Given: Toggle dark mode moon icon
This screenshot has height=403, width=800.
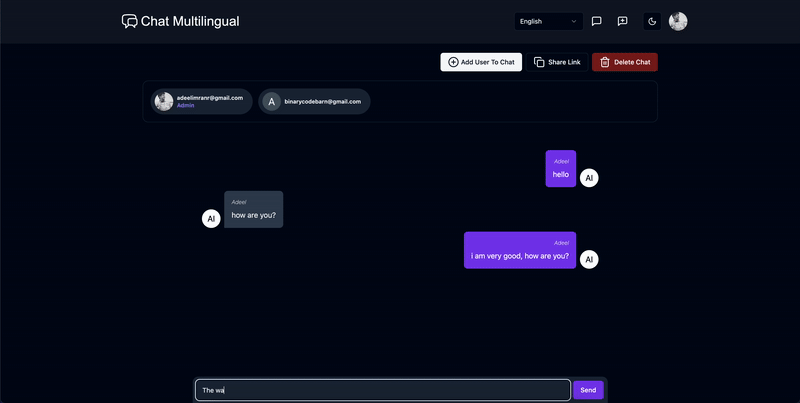Looking at the screenshot, I should (x=652, y=21).
